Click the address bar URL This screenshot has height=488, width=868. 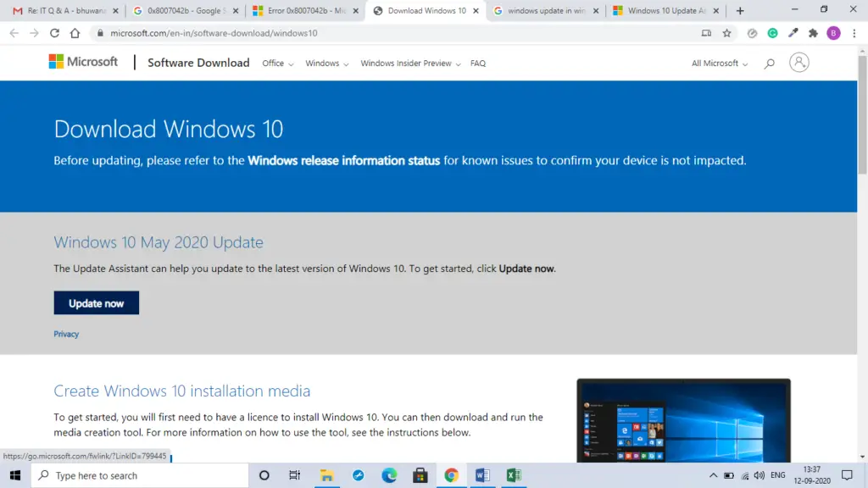tap(214, 33)
